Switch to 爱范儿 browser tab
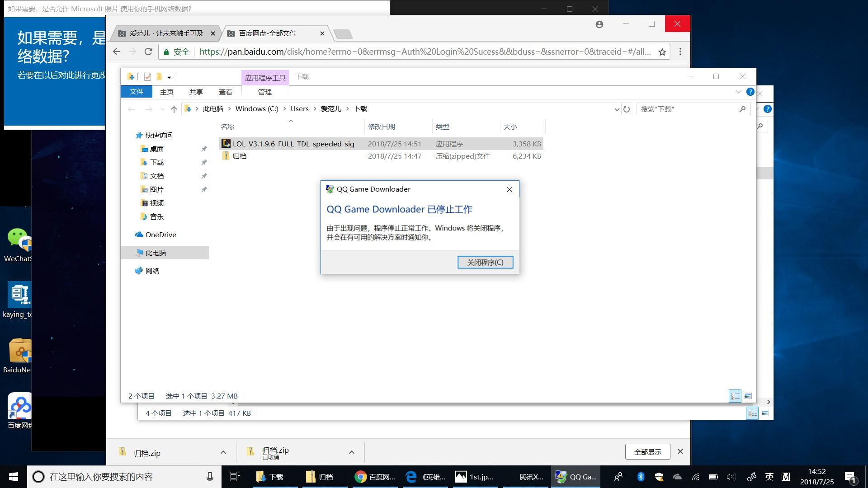This screenshot has width=868, height=488. (166, 33)
